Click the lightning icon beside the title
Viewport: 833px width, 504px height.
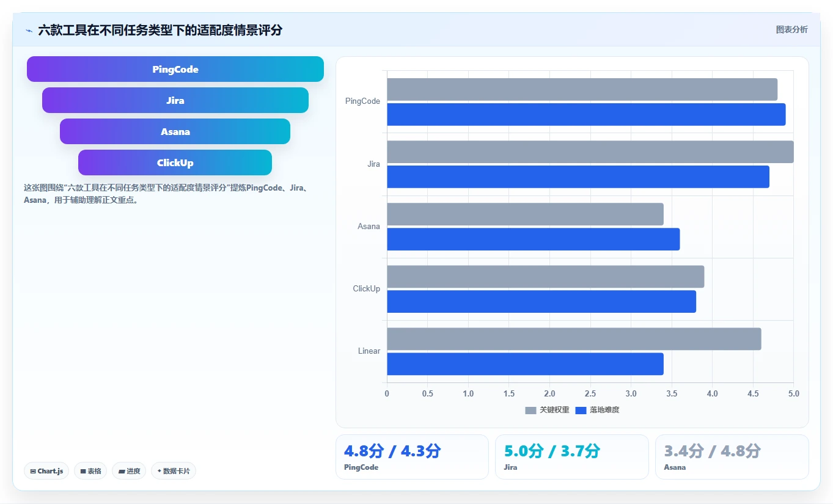tap(29, 31)
